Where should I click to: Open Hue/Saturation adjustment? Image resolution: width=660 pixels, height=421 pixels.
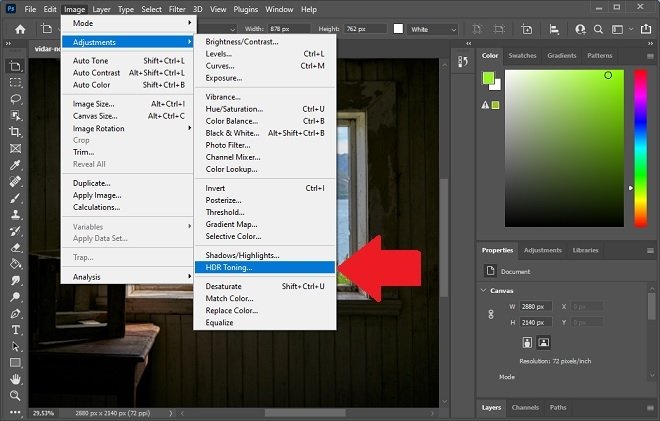(x=265, y=109)
